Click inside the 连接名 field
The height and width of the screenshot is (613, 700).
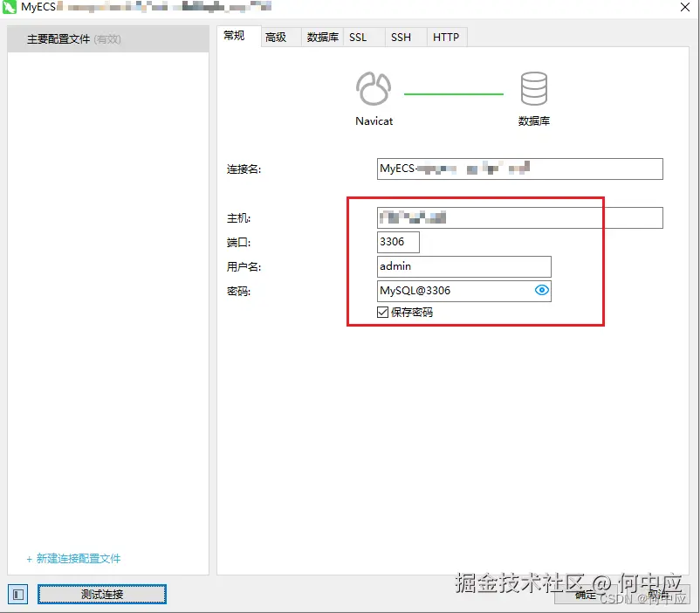(519, 169)
